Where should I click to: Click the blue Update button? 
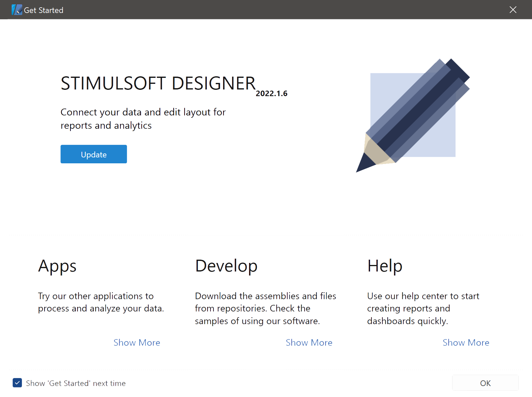[x=93, y=154]
